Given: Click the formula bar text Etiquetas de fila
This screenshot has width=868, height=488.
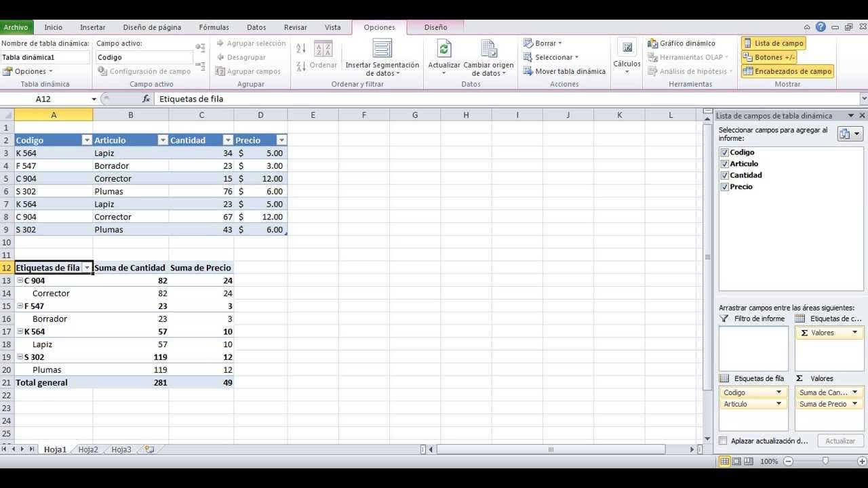Looking at the screenshot, I should tap(191, 99).
